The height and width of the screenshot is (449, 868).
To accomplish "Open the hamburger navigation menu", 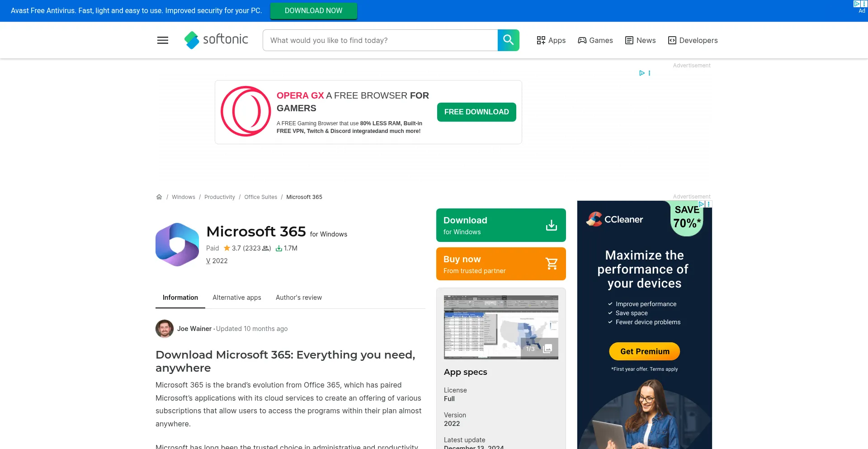I will coord(163,40).
